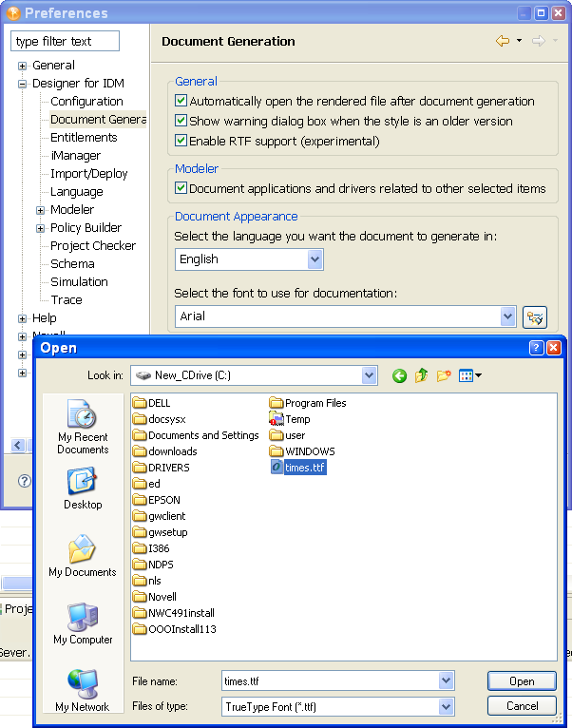Click green Back button in Open dialog
Viewport: 572px width, 728px height.
click(399, 375)
